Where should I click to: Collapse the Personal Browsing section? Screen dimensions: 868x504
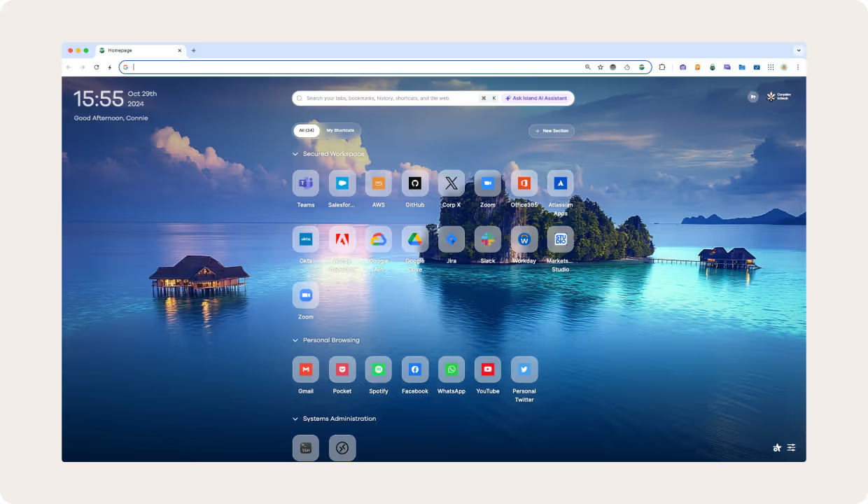tap(295, 340)
